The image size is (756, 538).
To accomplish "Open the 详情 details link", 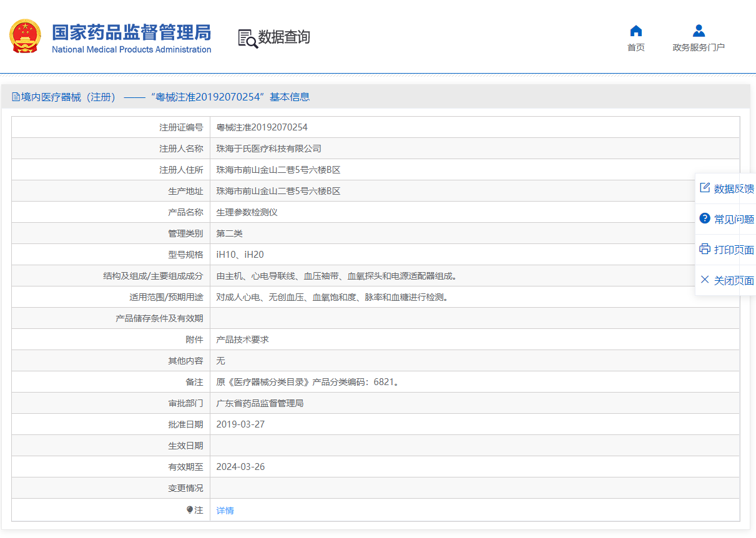I will click(225, 511).
